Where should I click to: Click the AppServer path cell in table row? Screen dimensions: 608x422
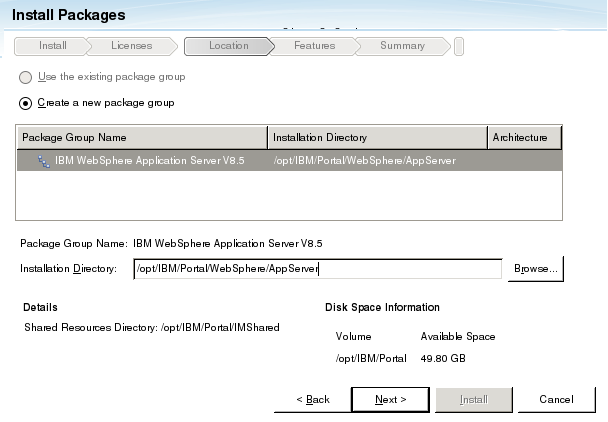point(364,161)
